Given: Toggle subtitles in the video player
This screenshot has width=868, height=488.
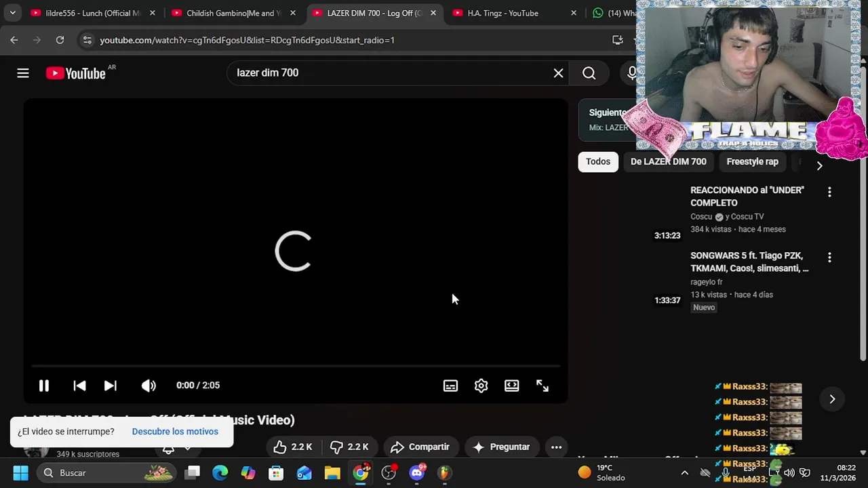Looking at the screenshot, I should (x=450, y=386).
